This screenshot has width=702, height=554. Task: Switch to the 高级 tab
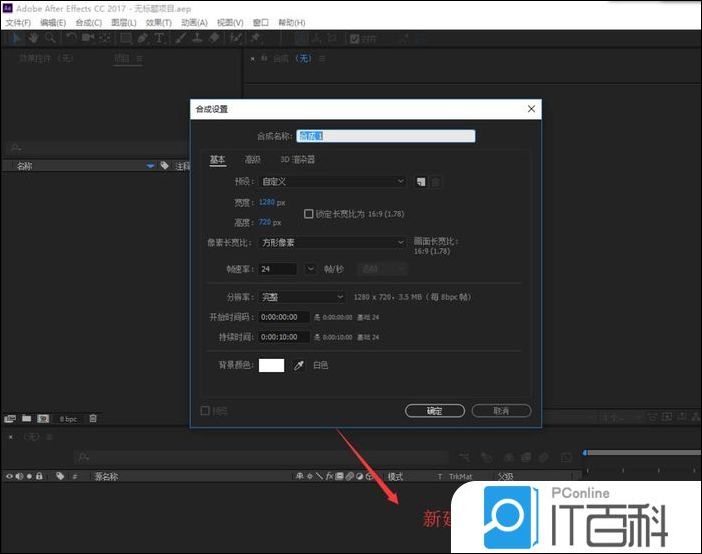click(253, 159)
